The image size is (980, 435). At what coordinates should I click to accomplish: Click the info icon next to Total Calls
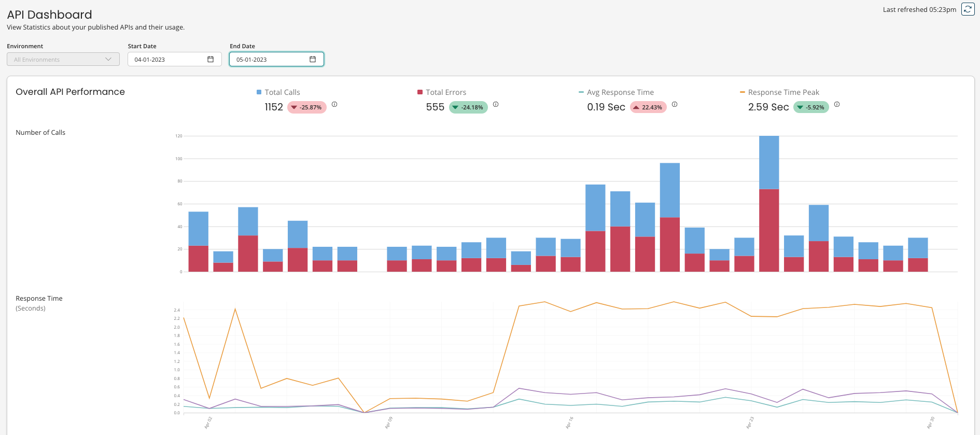tap(334, 104)
